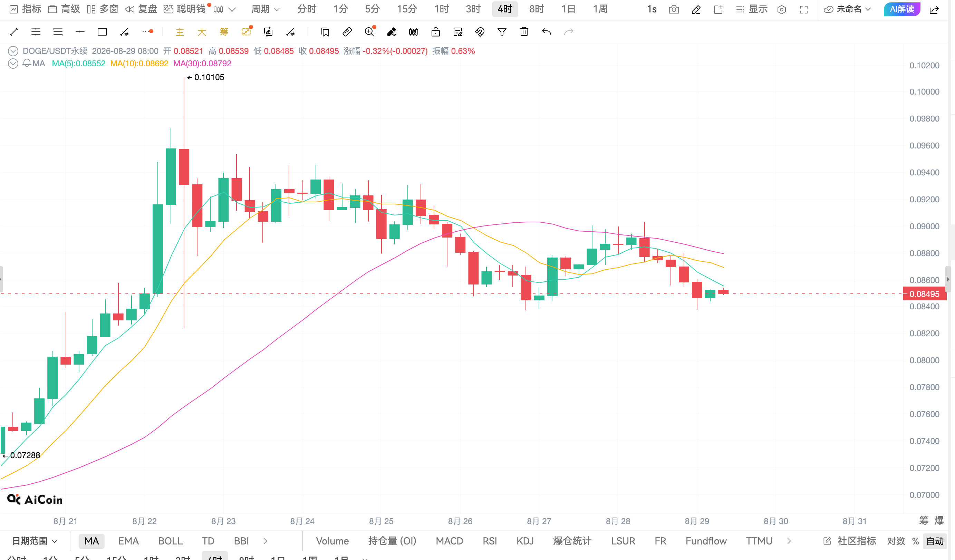Take a chart screenshot with camera icon
Viewport: 955px width, 560px height.
click(x=674, y=9)
